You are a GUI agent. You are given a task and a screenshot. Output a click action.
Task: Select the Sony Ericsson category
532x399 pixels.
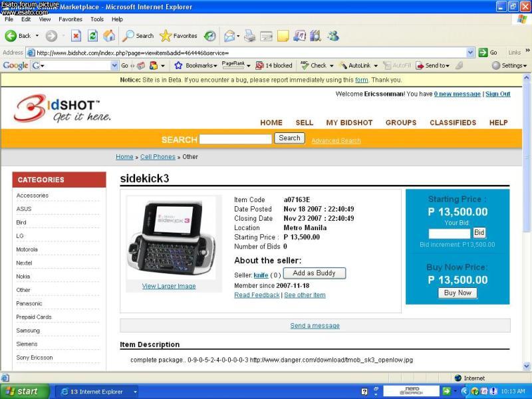pos(35,358)
